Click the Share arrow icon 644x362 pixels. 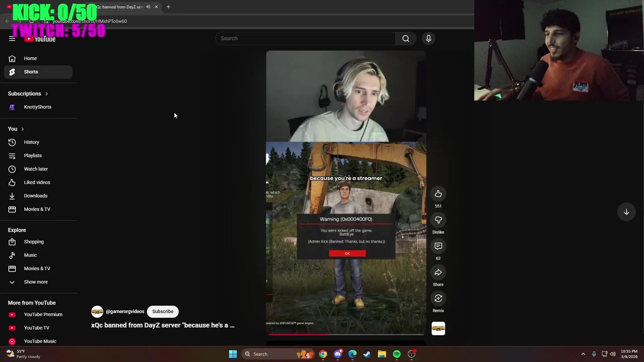[438, 273]
